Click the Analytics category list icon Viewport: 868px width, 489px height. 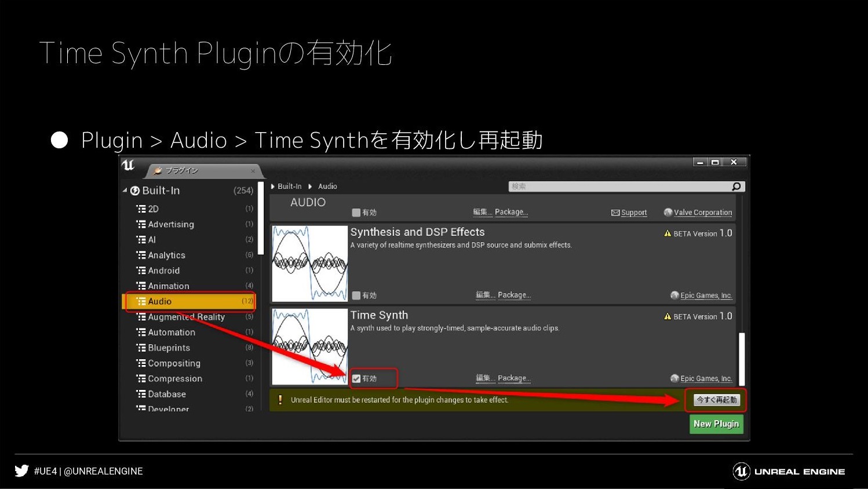tap(141, 255)
